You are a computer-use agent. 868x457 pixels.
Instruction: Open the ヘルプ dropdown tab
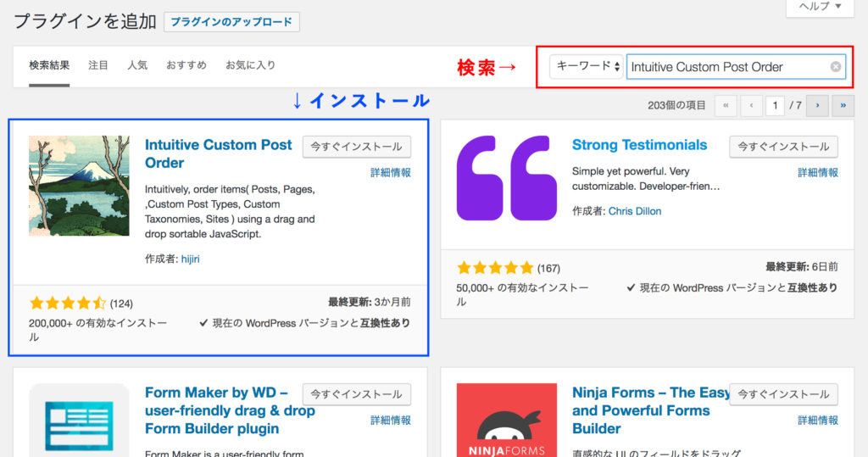click(820, 7)
